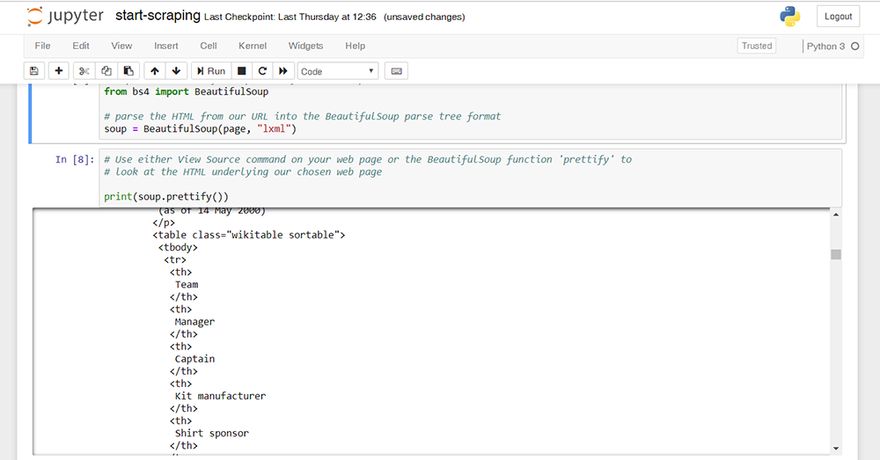Restart the kernel icon

[262, 71]
